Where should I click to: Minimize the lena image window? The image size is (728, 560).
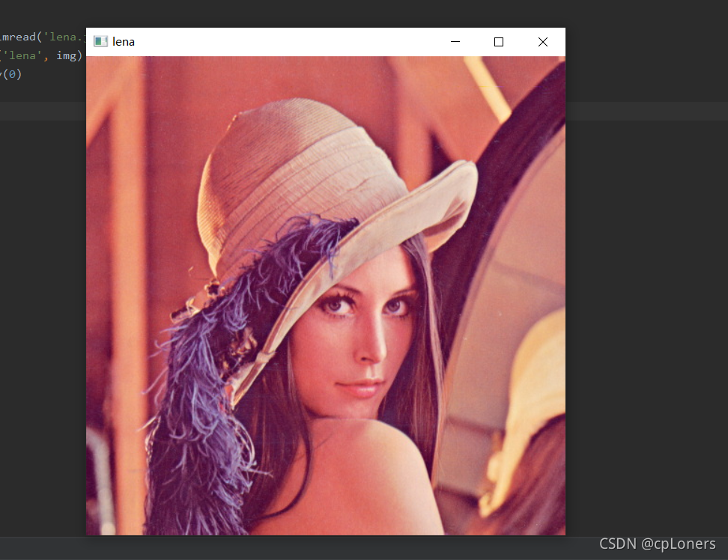coord(455,42)
